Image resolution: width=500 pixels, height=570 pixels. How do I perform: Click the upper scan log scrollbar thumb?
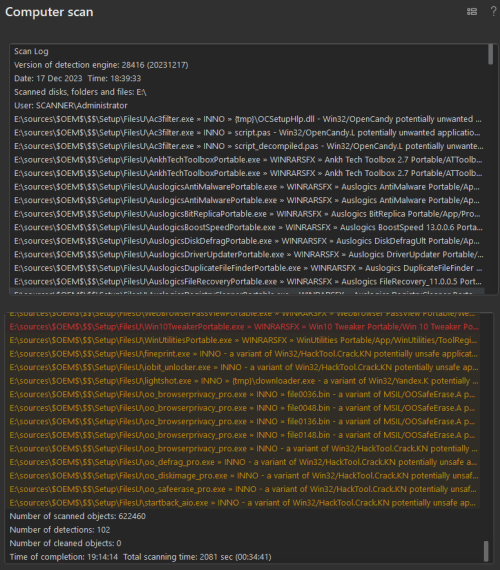tap(491, 55)
